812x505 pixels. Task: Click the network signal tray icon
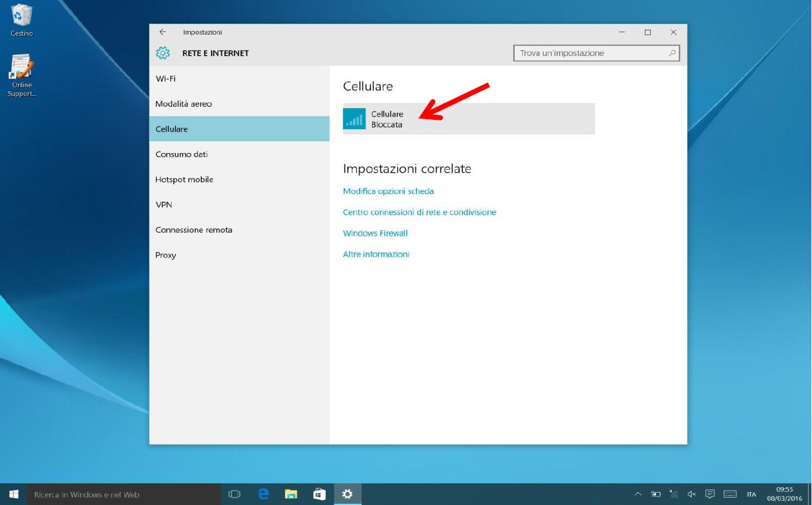[674, 494]
